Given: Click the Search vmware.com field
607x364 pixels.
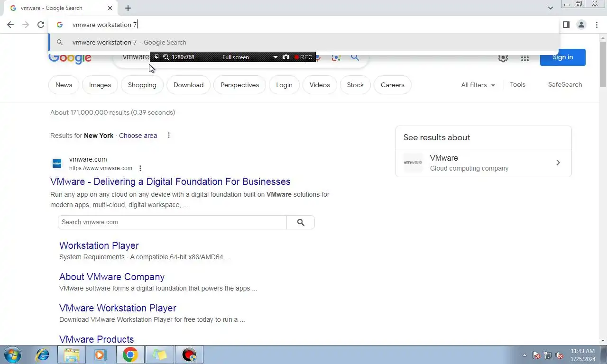Looking at the screenshot, I should point(172,222).
